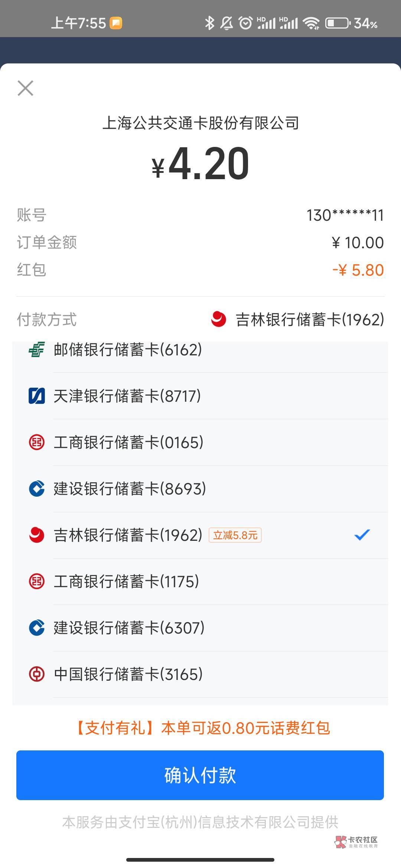Pick 中国银行储蓄卡(3165) from the card list
Image resolution: width=401 pixels, height=868 pixels.
click(128, 674)
